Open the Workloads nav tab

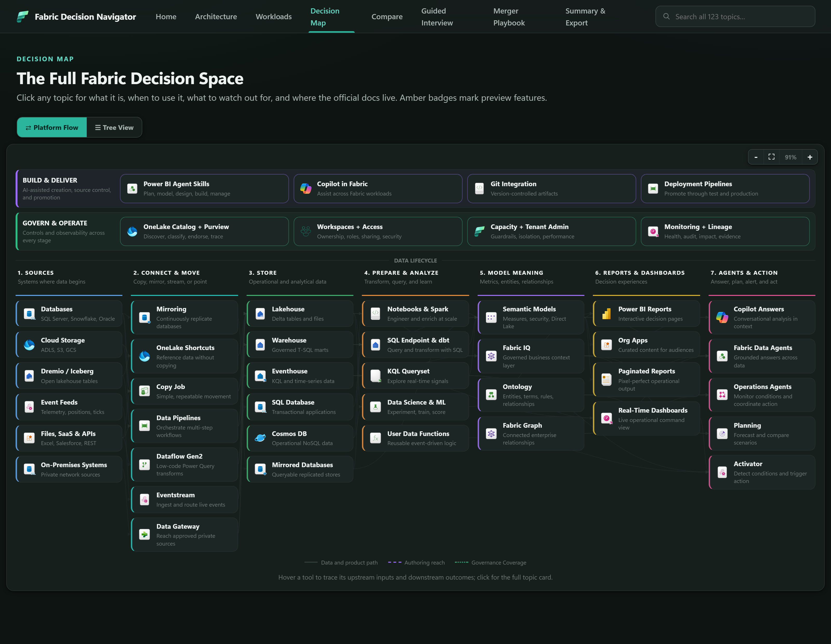click(x=273, y=16)
